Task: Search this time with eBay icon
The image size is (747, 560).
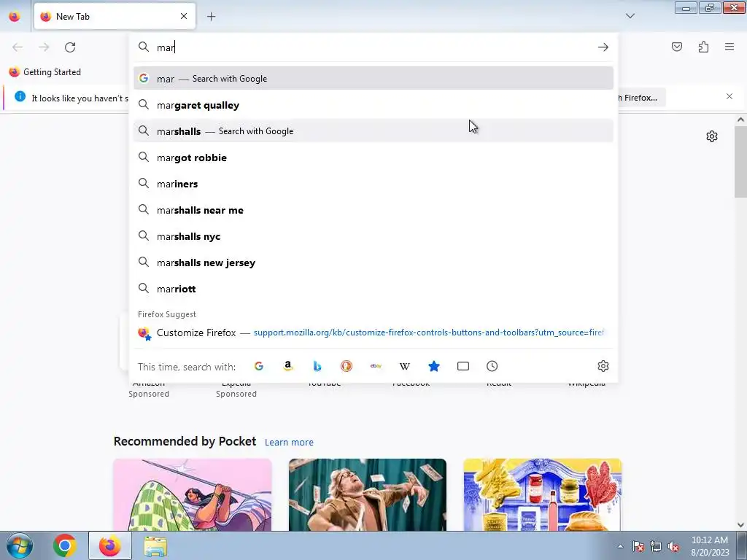Action: click(376, 366)
